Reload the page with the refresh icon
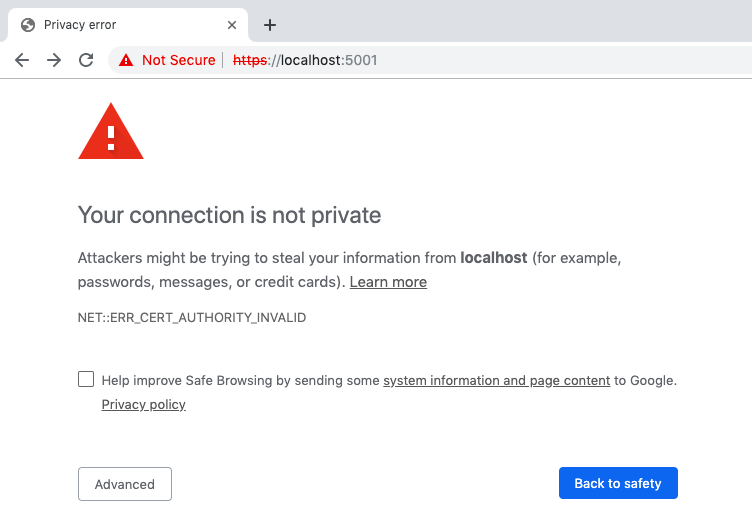The height and width of the screenshot is (523, 752). tap(86, 60)
